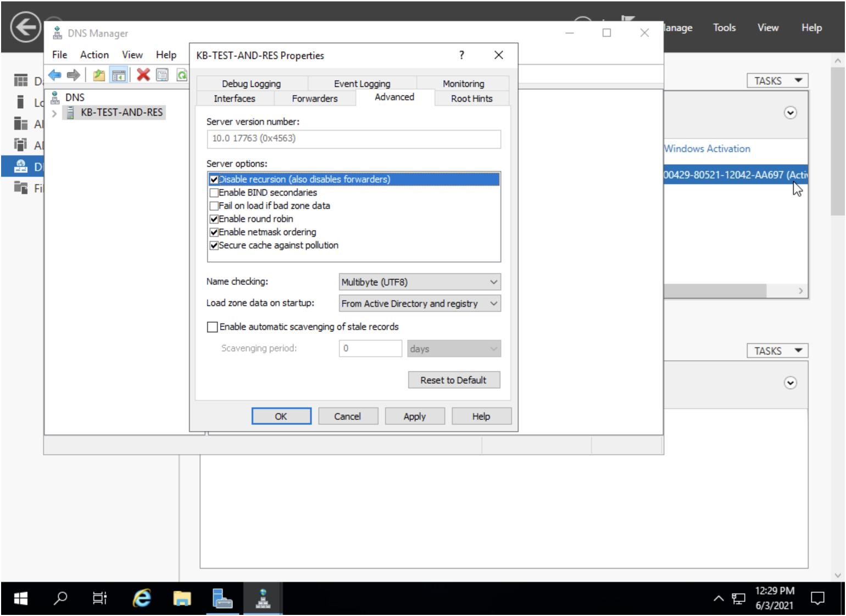Launch Internet Explorer from the taskbar
Image resolution: width=846 pixels, height=616 pixels.
tap(142, 598)
